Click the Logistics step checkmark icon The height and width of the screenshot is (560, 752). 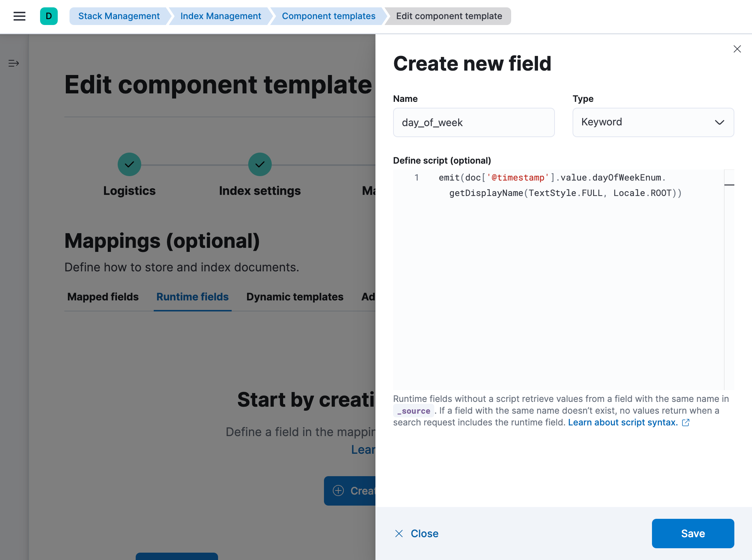(x=129, y=164)
